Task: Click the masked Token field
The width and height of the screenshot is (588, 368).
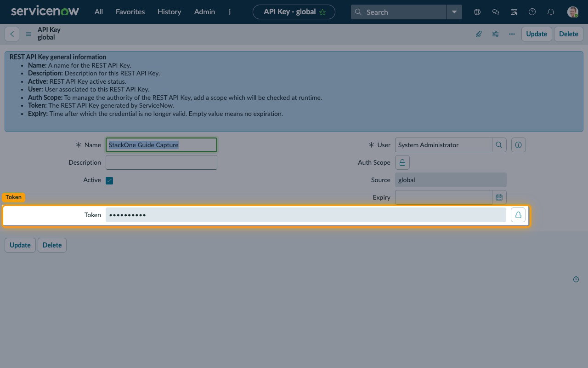Action: [x=306, y=215]
